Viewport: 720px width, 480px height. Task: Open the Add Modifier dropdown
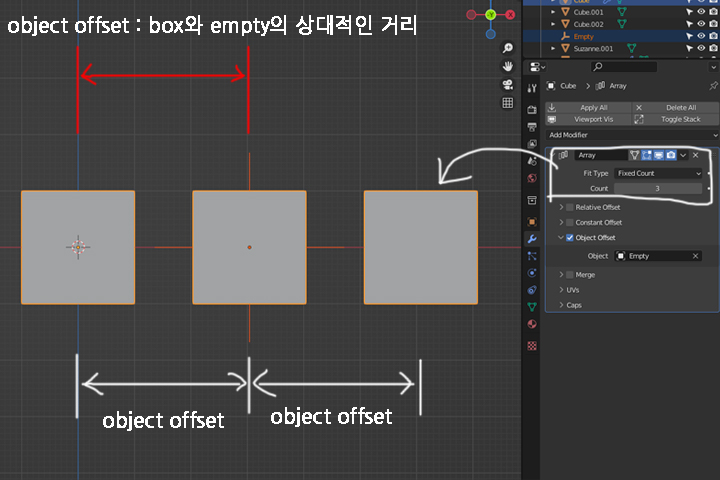[632, 135]
